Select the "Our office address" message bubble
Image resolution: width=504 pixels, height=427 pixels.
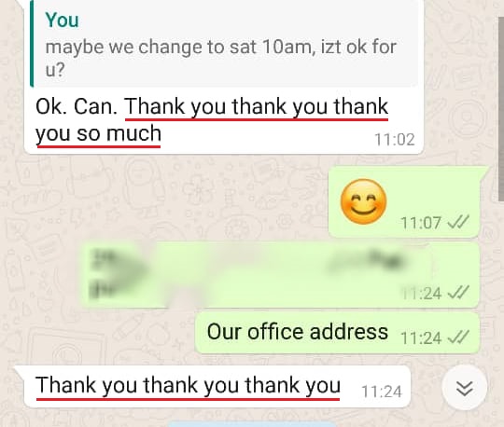coord(337,333)
